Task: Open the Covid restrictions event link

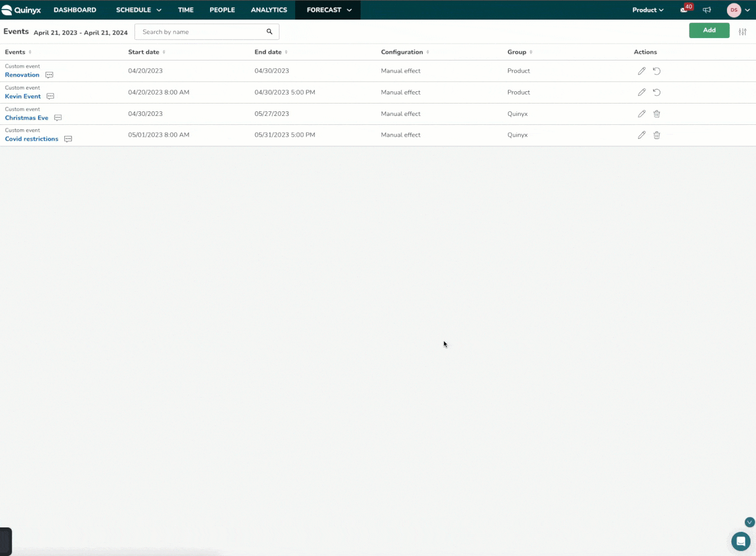Action: (32, 139)
